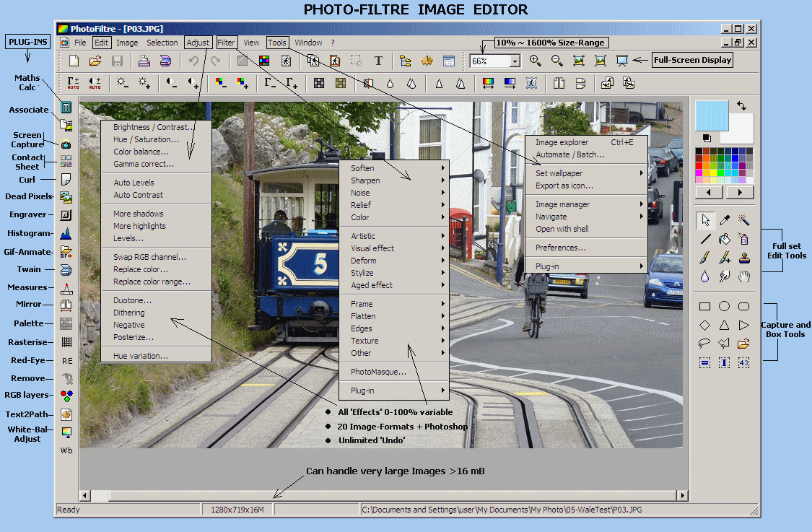Expand the Set wallpaper submenu
This screenshot has width=812, height=532.
(x=586, y=173)
